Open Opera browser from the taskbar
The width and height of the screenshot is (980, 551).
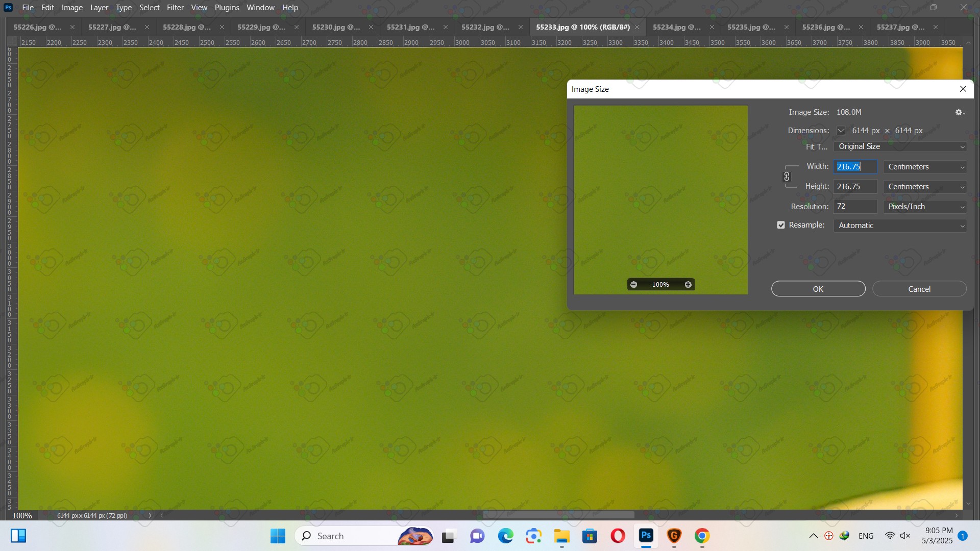(x=618, y=536)
